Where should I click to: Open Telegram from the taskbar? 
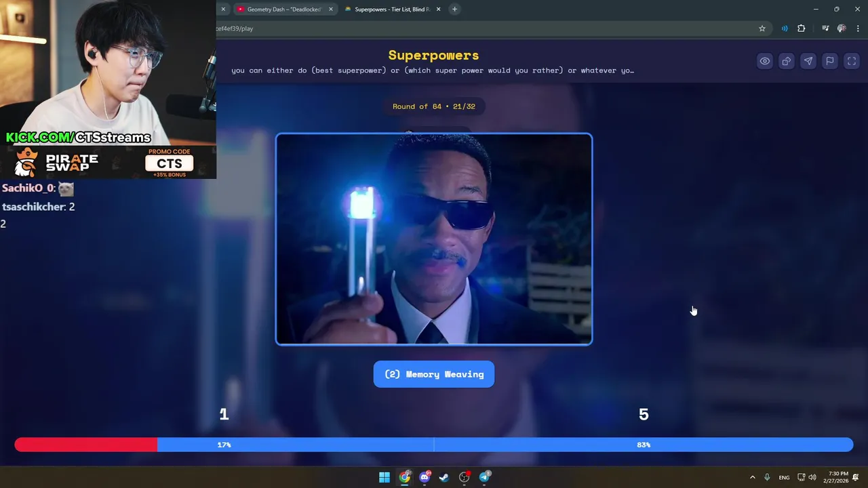click(x=484, y=477)
